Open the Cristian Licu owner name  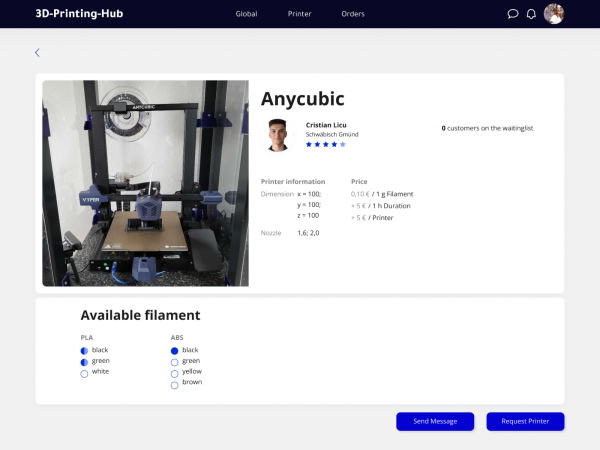pyautogui.click(x=326, y=125)
